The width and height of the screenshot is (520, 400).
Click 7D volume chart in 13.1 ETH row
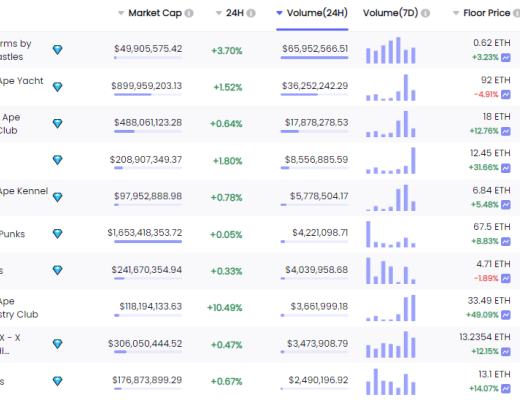click(391, 381)
